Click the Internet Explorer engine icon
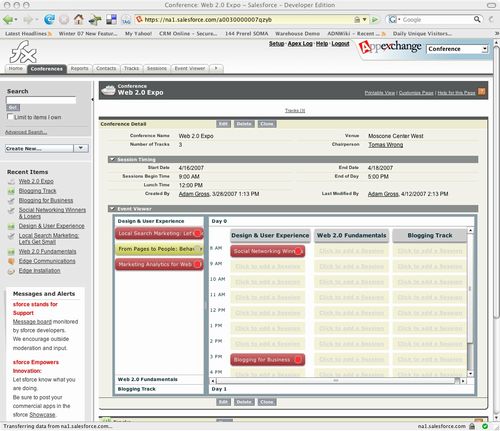The height and width of the screenshot is (431, 500). point(49,19)
